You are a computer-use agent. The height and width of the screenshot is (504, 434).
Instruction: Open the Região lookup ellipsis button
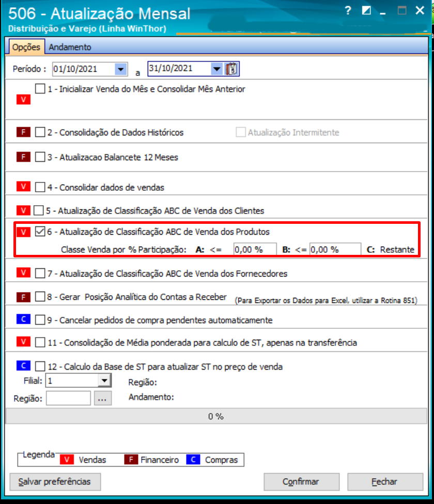click(x=102, y=398)
